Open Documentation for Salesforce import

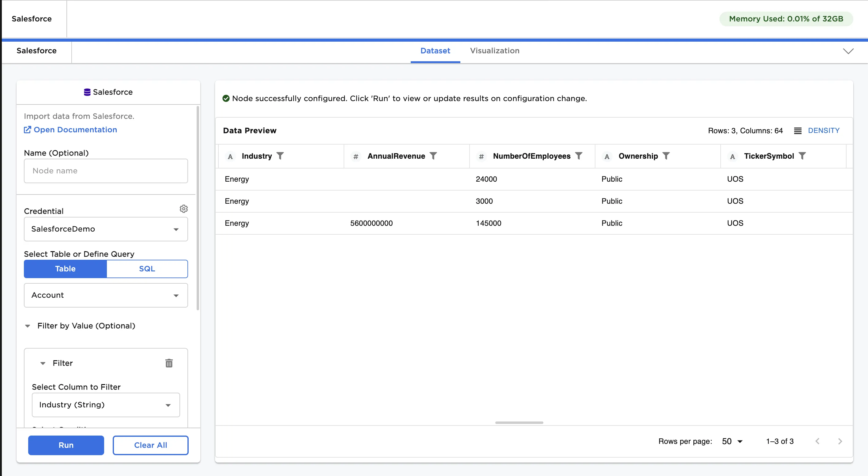click(70, 130)
